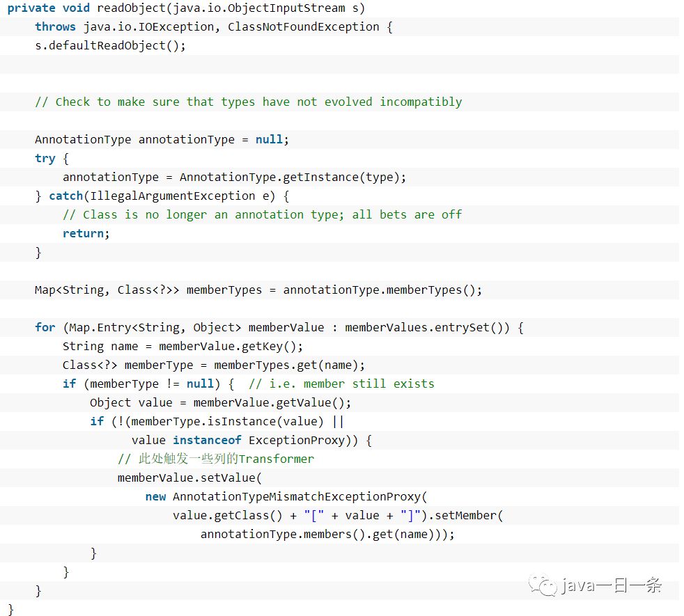Click the 'if (memberType != null)' condition line
The width and height of the screenshot is (684, 616).
[248, 384]
